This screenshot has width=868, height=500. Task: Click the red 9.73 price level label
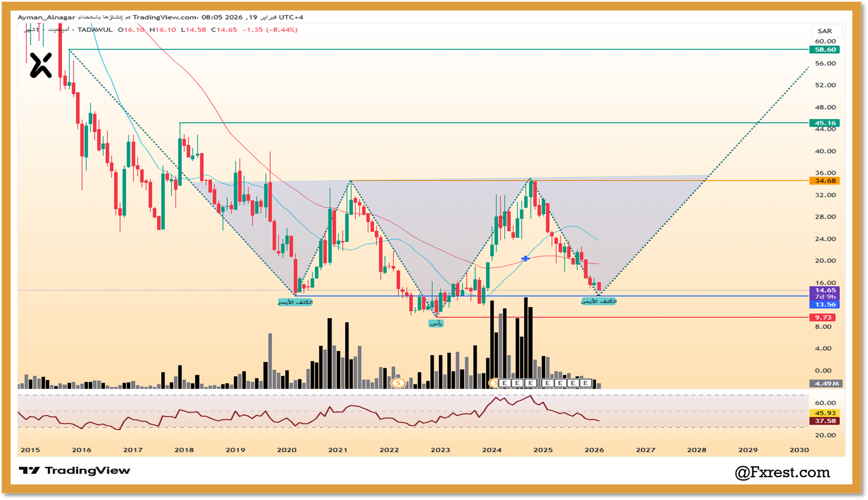822,318
